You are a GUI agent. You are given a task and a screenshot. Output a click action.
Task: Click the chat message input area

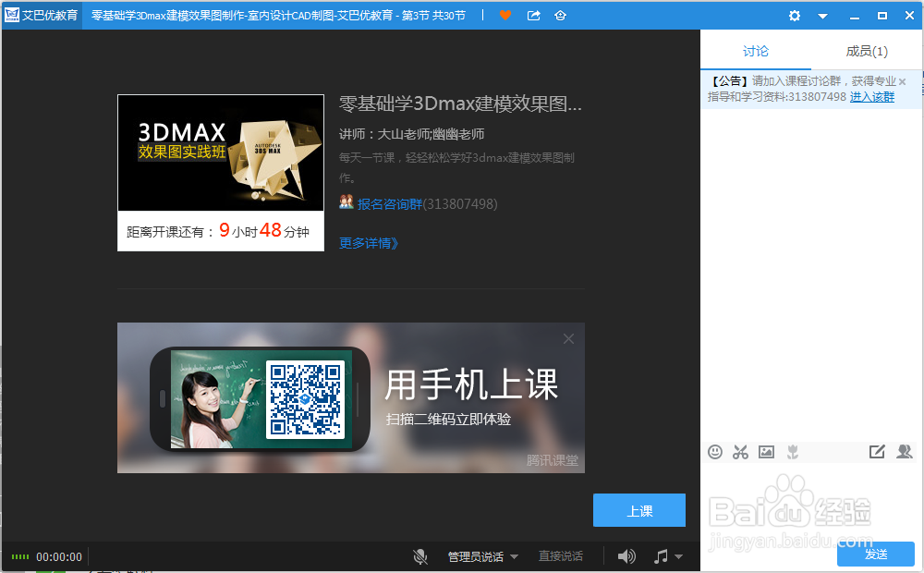click(811, 501)
